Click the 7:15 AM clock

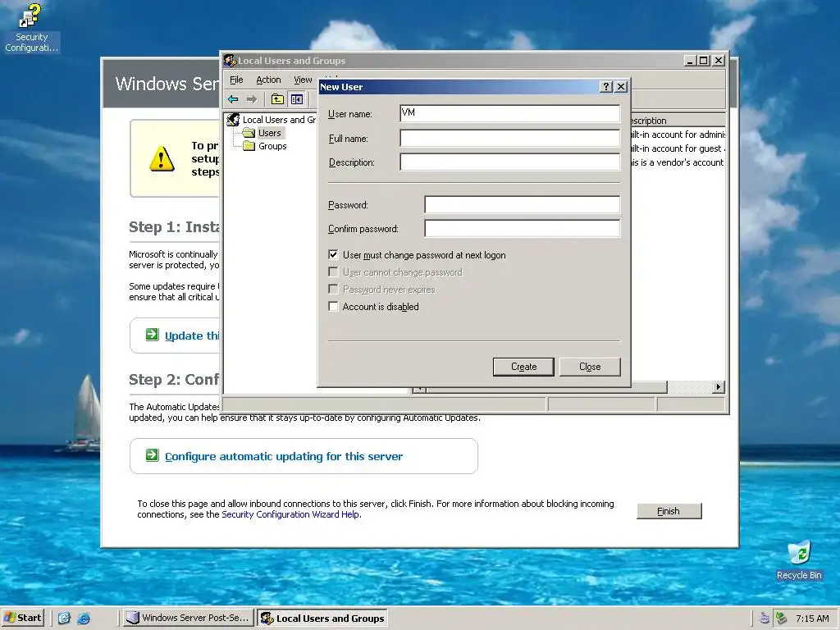click(812, 619)
